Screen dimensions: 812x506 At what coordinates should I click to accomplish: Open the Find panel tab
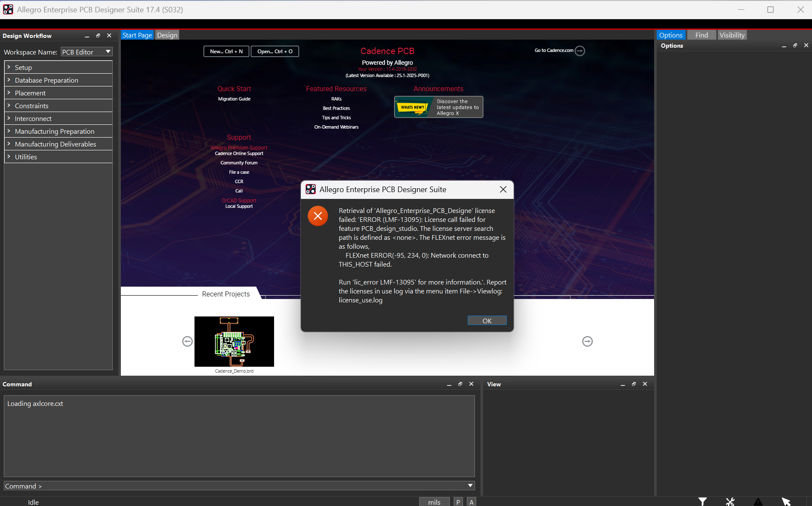coord(701,35)
